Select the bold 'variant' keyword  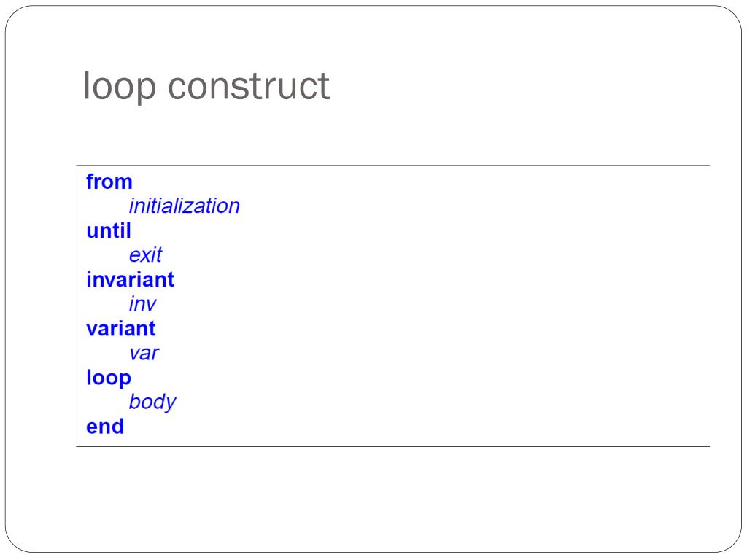(121, 329)
